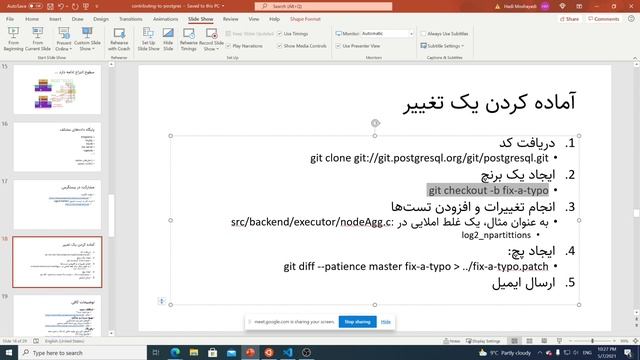Click the Hide link in sharing bar
The image size is (640, 360).
click(386, 322)
